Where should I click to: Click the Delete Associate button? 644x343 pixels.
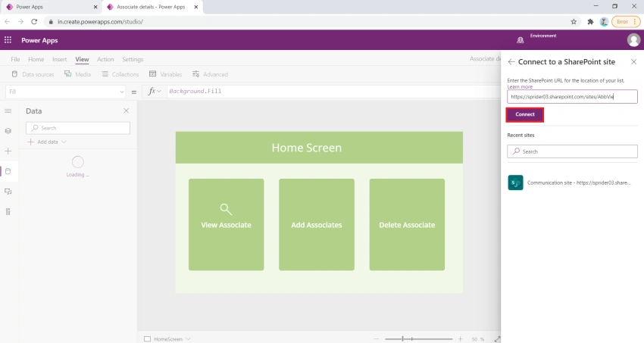pos(407,224)
